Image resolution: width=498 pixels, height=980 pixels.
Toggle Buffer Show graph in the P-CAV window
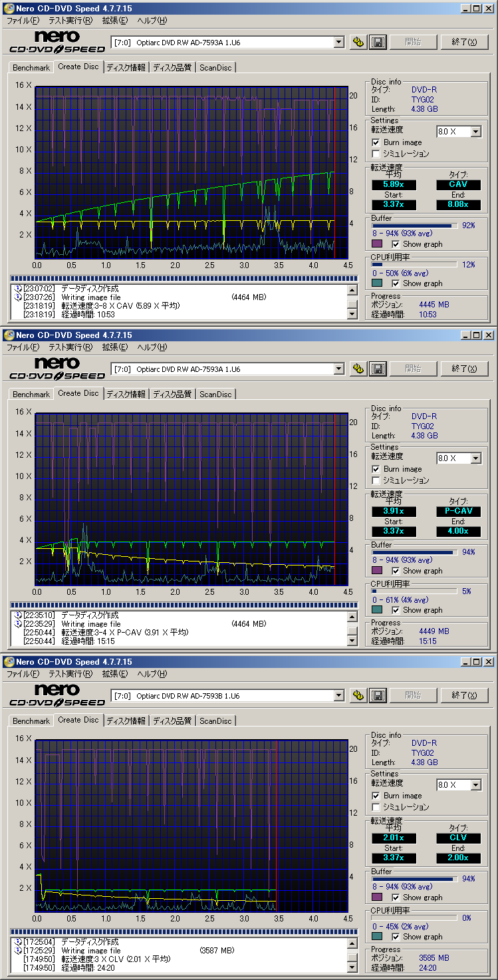[x=396, y=571]
